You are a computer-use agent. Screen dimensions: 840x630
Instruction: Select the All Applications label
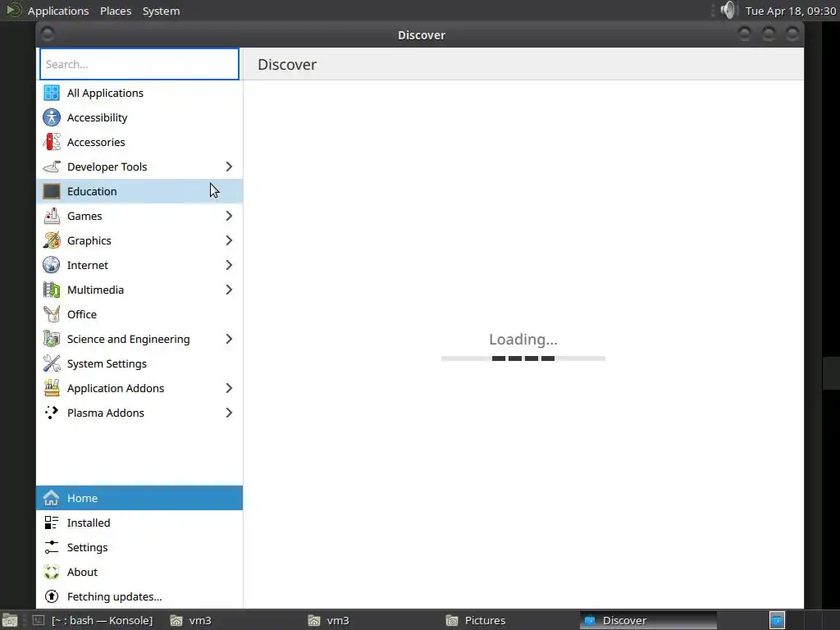[106, 93]
